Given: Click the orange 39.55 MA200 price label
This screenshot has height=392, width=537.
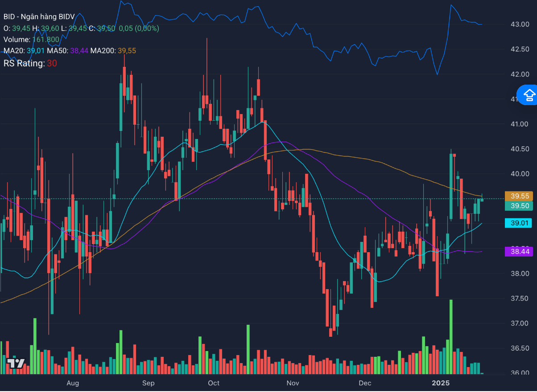Looking at the screenshot, I should [520, 196].
